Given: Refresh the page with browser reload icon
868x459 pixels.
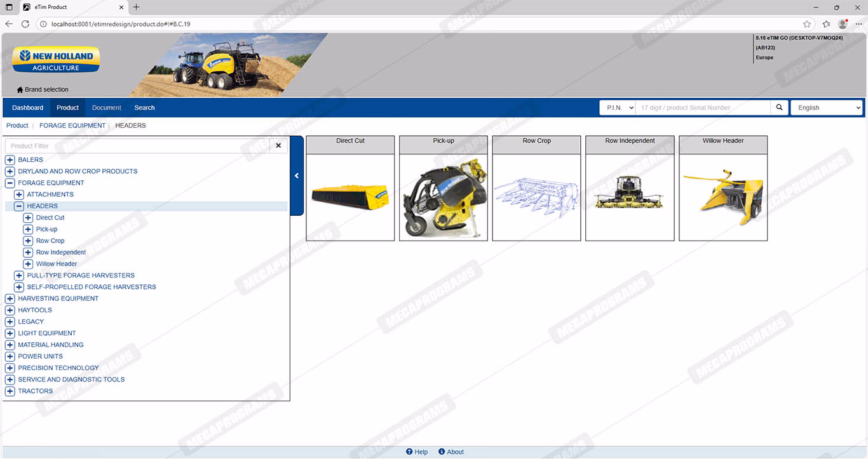Looking at the screenshot, I should [25, 24].
